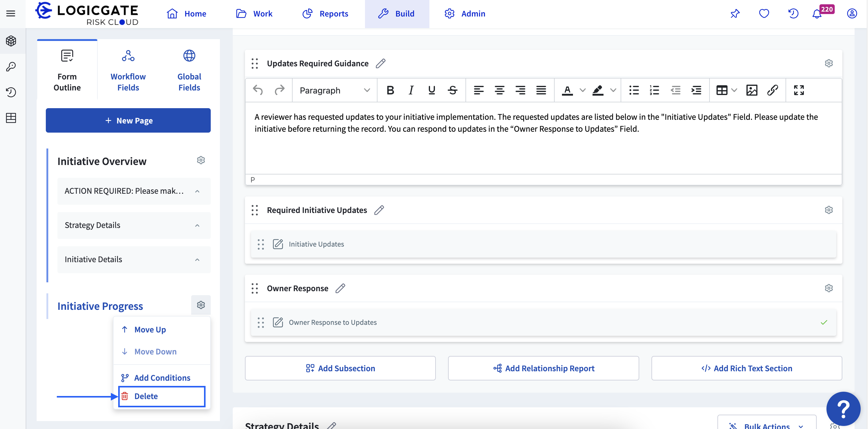Open the table grid icon in sidebar

coord(11,118)
